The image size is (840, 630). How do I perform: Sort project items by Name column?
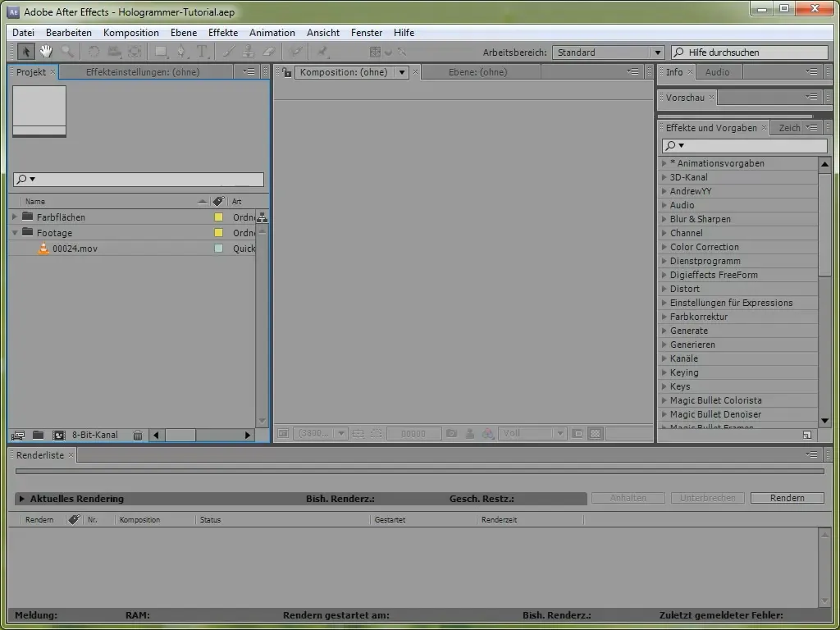[x=35, y=202]
